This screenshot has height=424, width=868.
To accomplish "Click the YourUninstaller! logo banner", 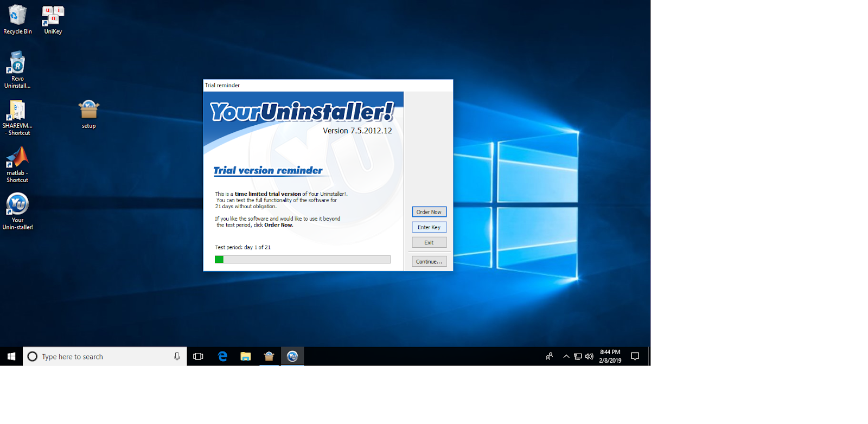I will 302,112.
